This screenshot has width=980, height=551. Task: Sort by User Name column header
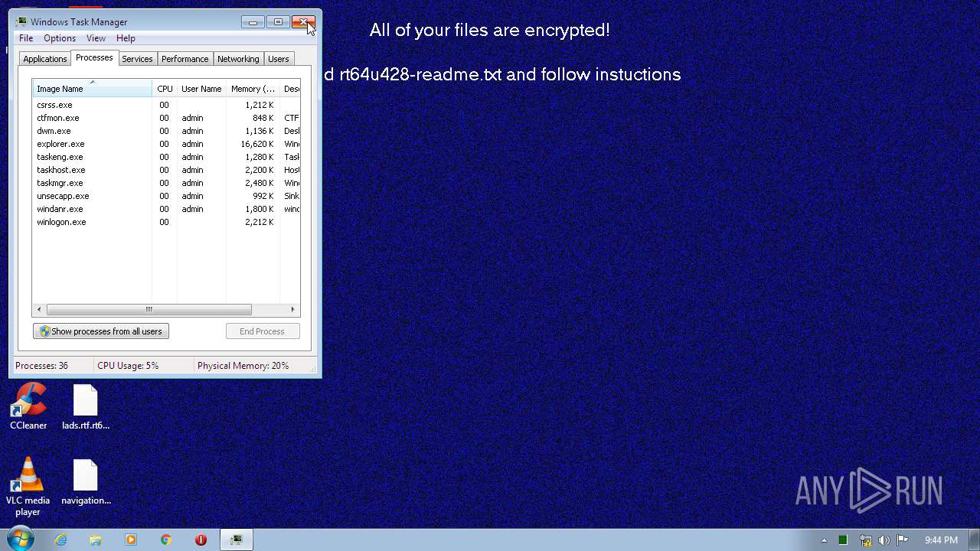point(201,89)
